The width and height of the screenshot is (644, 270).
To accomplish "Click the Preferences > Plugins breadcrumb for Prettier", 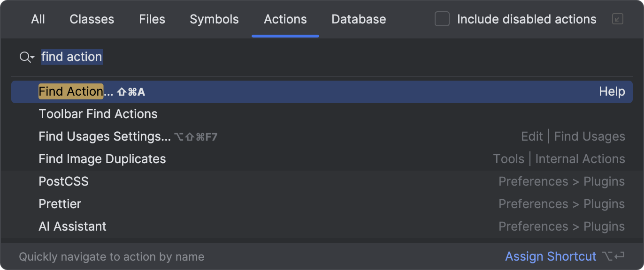I will pos(561,204).
